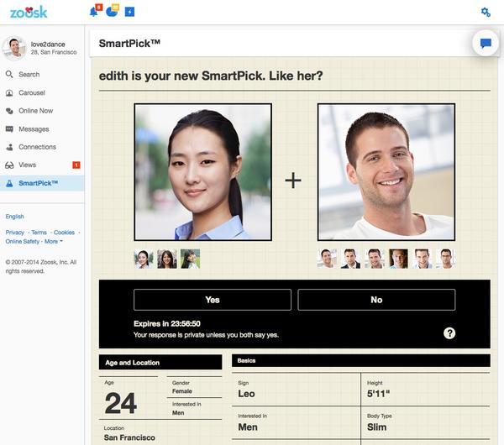
Task: Select Connections in the sidebar
Action: 37,147
